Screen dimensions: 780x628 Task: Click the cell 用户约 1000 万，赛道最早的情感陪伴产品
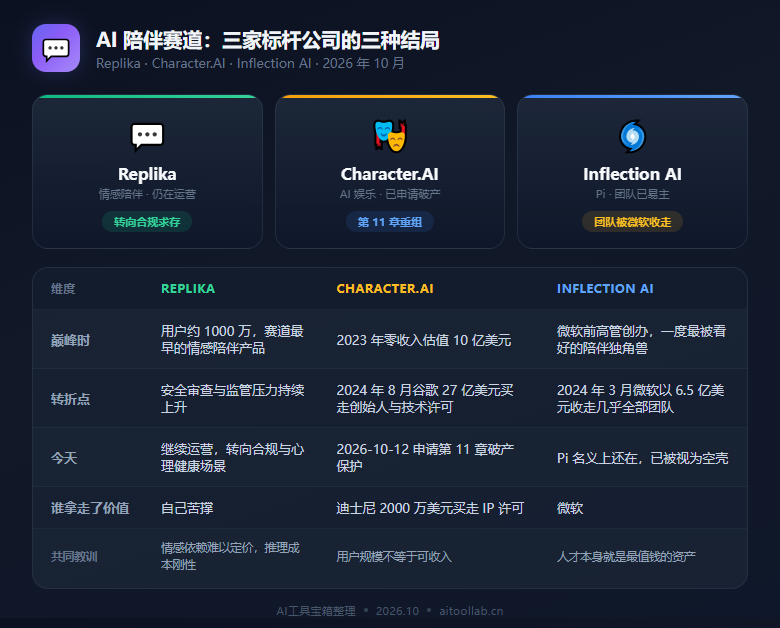click(x=232, y=340)
